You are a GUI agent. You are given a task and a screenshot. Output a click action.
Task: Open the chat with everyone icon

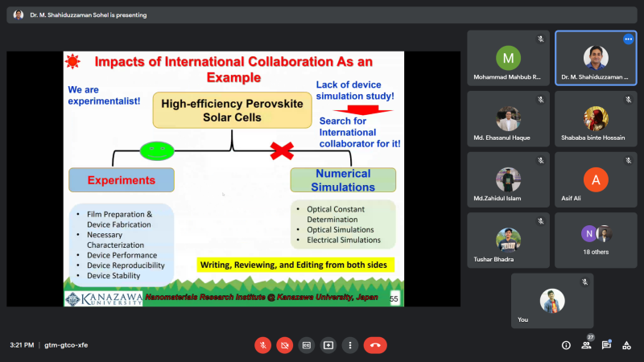pos(606,345)
